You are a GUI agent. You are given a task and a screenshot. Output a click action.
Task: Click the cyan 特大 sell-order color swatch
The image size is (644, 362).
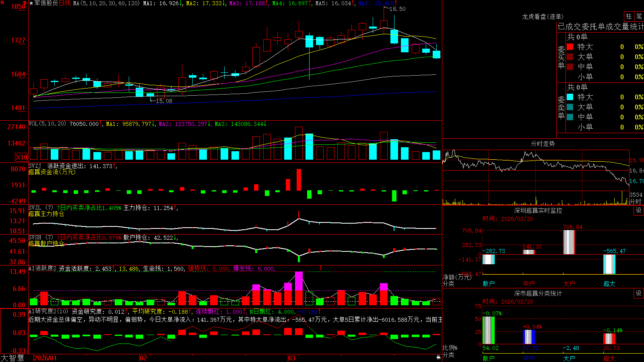[x=570, y=97]
